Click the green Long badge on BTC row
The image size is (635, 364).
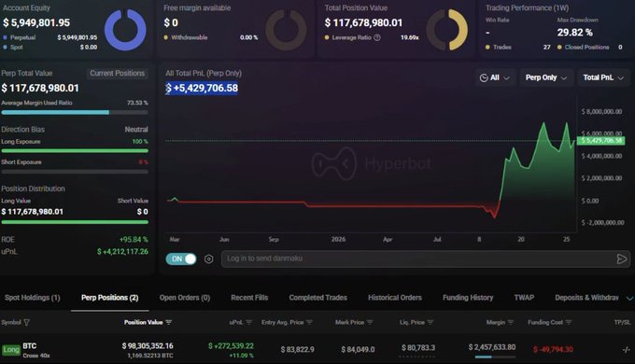coord(11,350)
